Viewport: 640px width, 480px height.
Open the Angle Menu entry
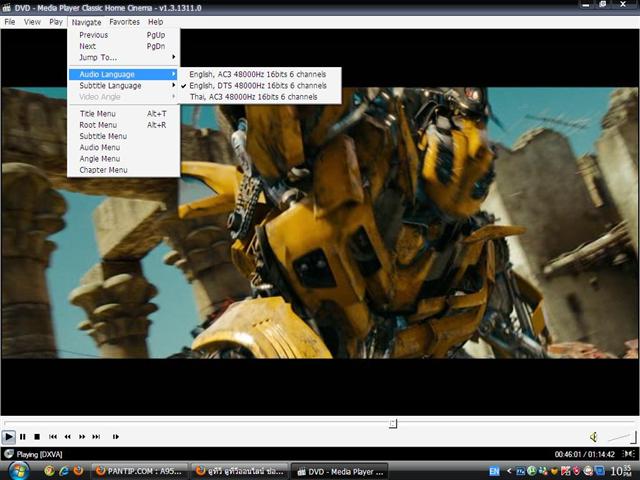124,158
